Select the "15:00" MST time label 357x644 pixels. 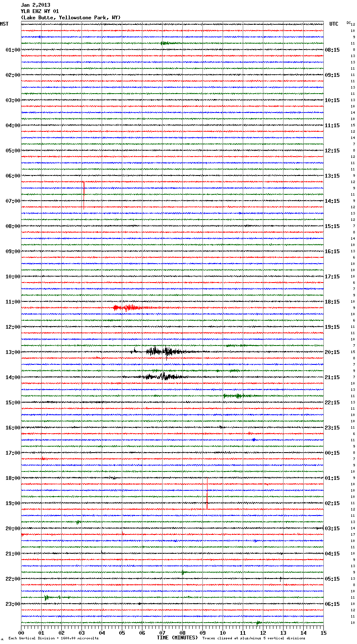[13, 403]
